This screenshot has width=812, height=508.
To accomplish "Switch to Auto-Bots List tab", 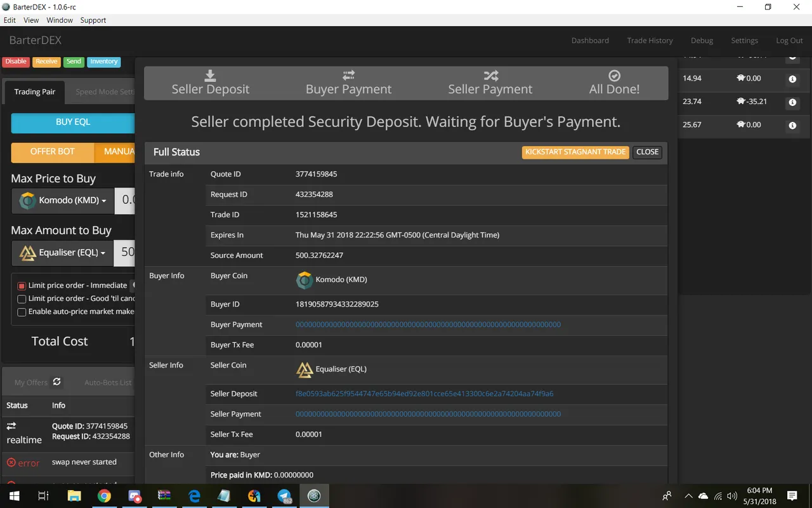I will pos(108,382).
